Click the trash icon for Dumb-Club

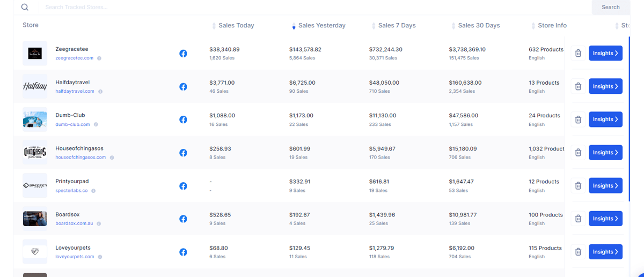pos(578,119)
